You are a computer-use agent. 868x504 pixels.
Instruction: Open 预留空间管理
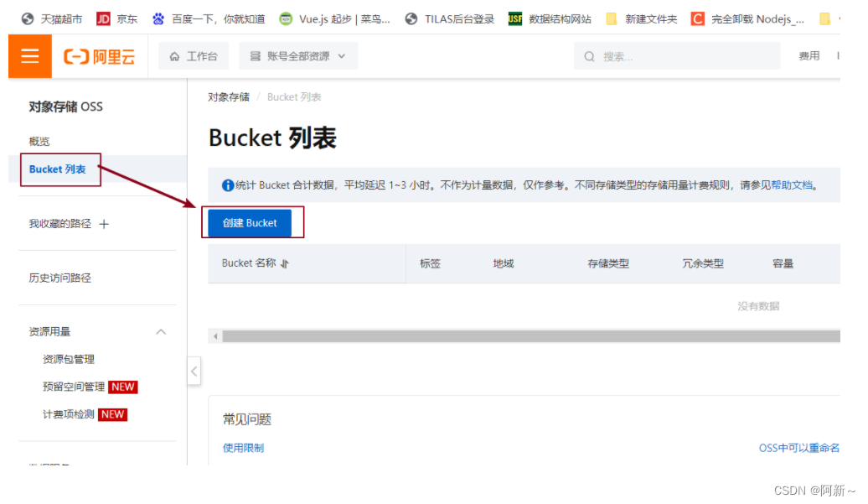74,387
